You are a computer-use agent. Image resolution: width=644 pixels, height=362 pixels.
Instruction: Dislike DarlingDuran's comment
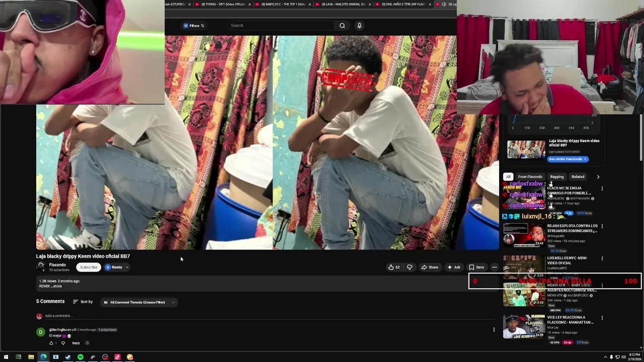pyautogui.click(x=63, y=343)
